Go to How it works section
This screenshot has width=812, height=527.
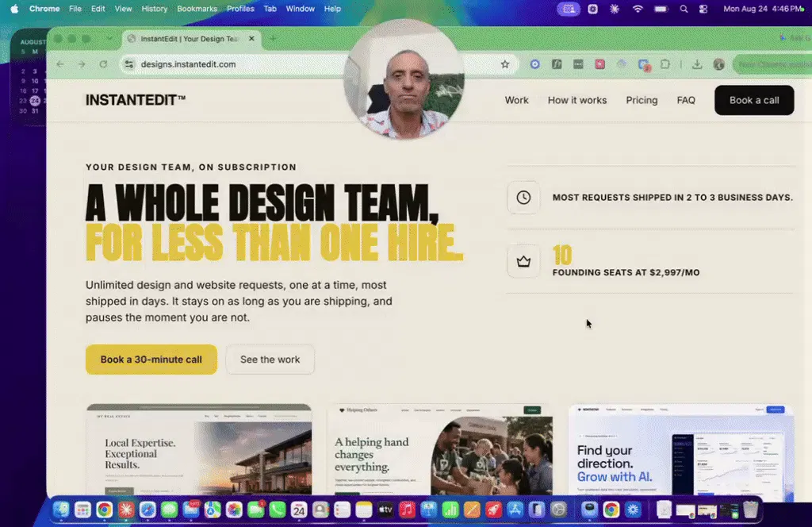(577, 100)
